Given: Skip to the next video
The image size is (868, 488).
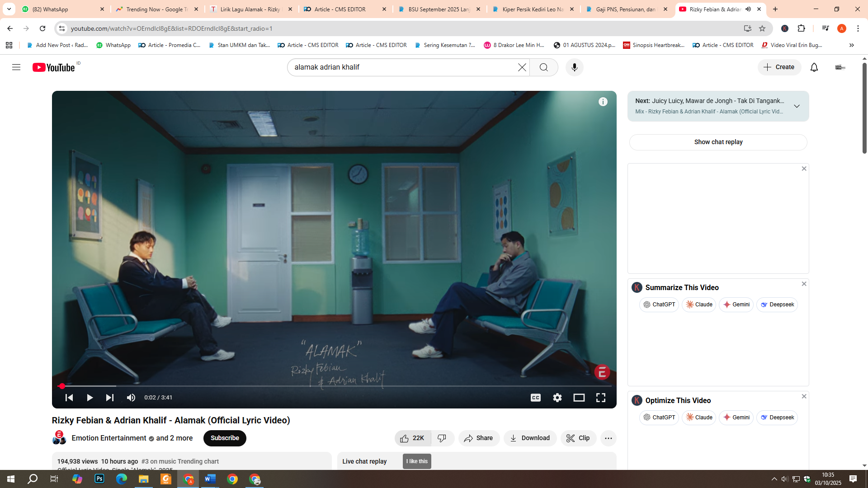Looking at the screenshot, I should [x=110, y=398].
